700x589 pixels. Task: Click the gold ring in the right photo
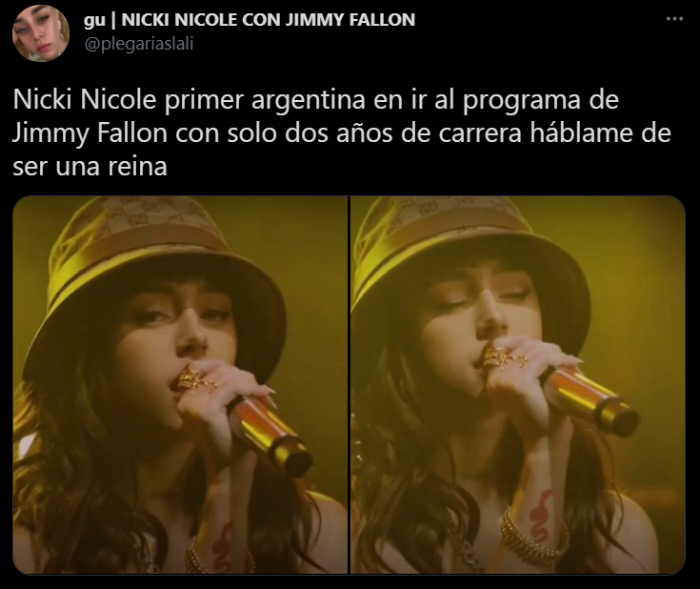pos(502,356)
